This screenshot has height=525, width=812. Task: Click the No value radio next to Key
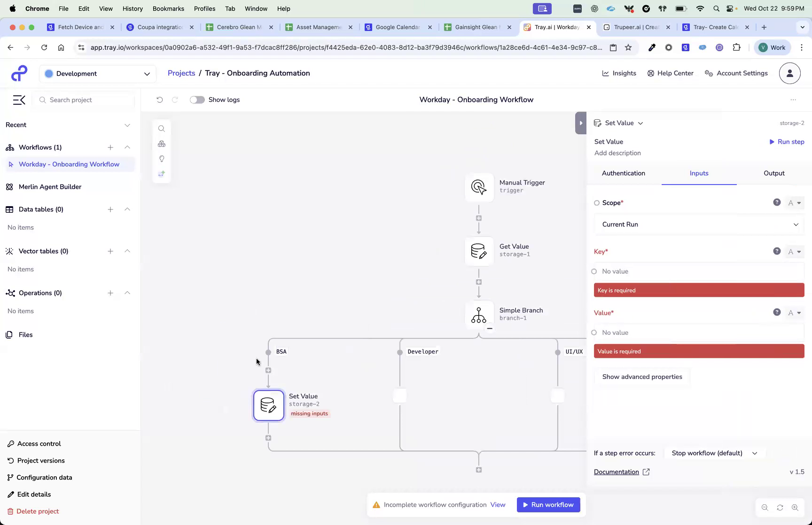[x=594, y=271]
